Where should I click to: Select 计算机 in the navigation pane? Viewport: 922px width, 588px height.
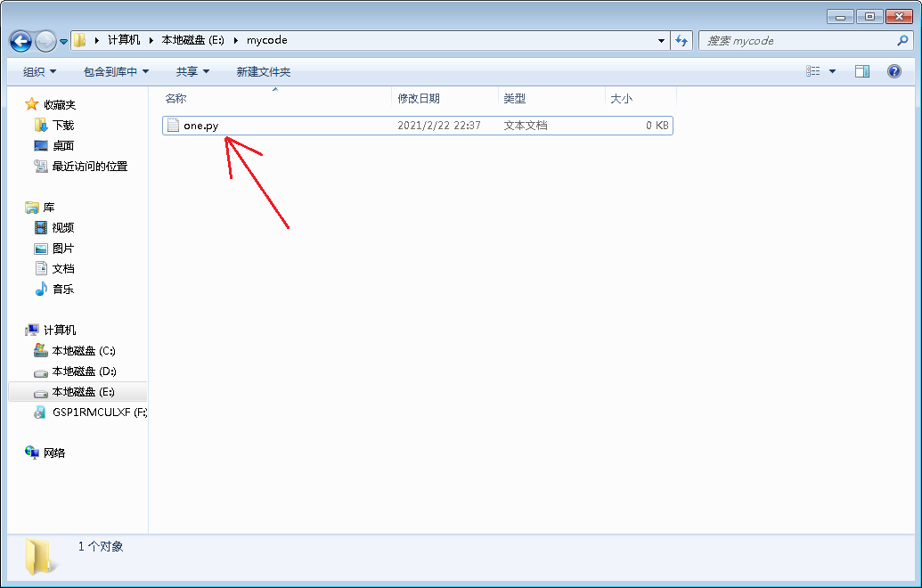tap(60, 330)
